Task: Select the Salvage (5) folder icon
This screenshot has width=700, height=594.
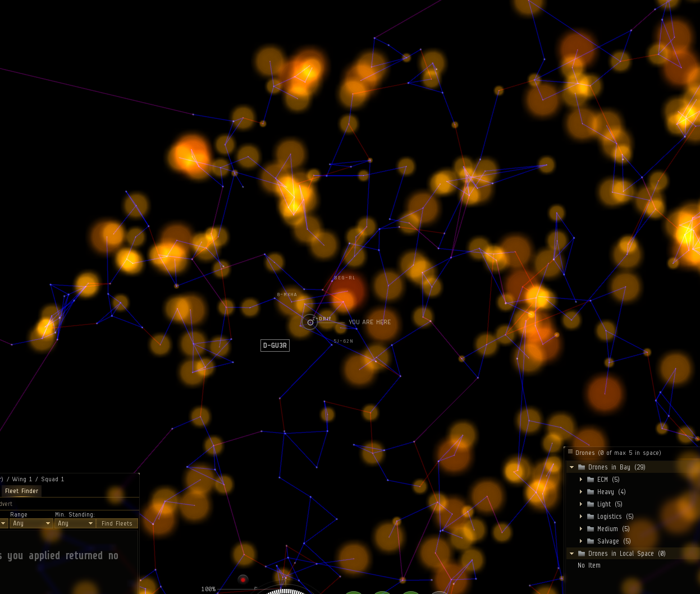Action: (591, 541)
